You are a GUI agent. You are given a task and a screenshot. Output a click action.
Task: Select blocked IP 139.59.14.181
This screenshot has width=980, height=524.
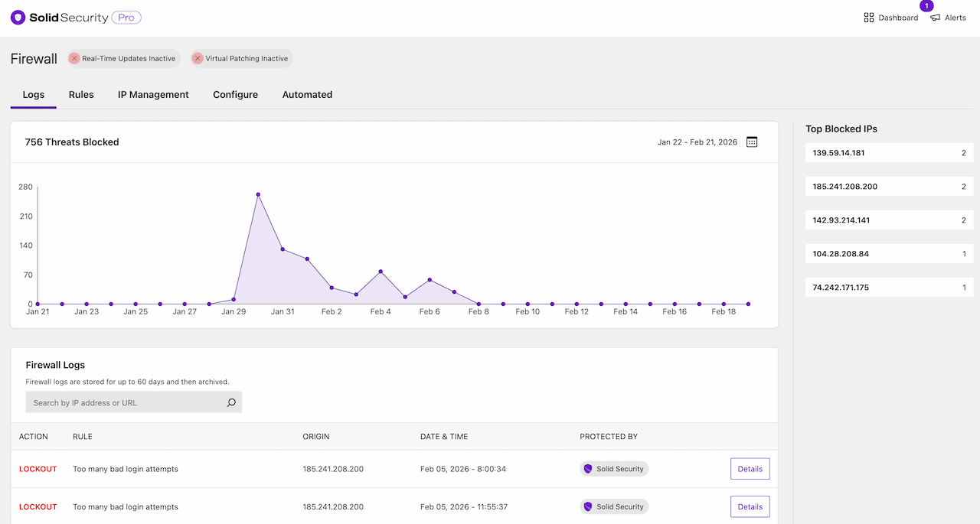click(889, 152)
